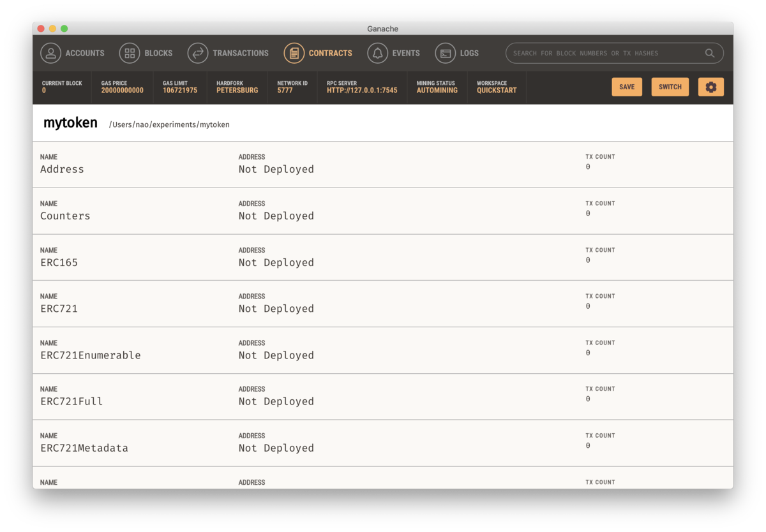Screen dimensions: 766x532
Task: Select the ERC165 contract name
Action: 59,262
